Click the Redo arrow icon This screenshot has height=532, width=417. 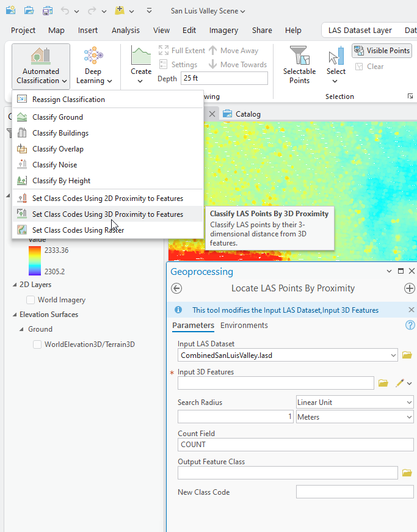[x=92, y=11]
